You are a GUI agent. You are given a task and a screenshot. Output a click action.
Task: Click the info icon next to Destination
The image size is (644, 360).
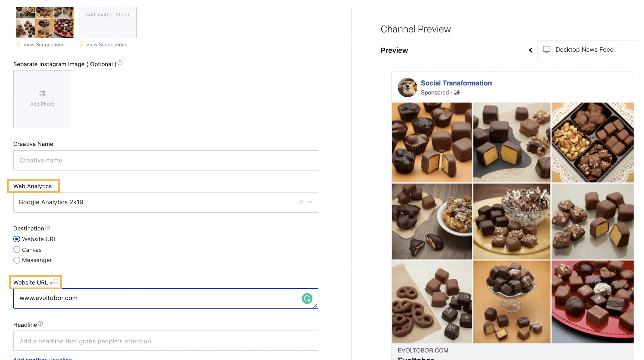coord(48,227)
